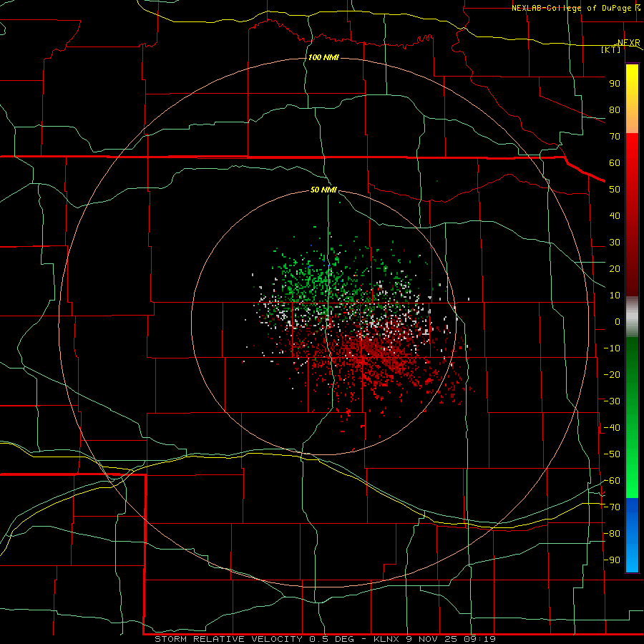Viewport: 644px width, 644px height.
Task: Click the -90 value on the velocity scale
Action: pos(612,560)
